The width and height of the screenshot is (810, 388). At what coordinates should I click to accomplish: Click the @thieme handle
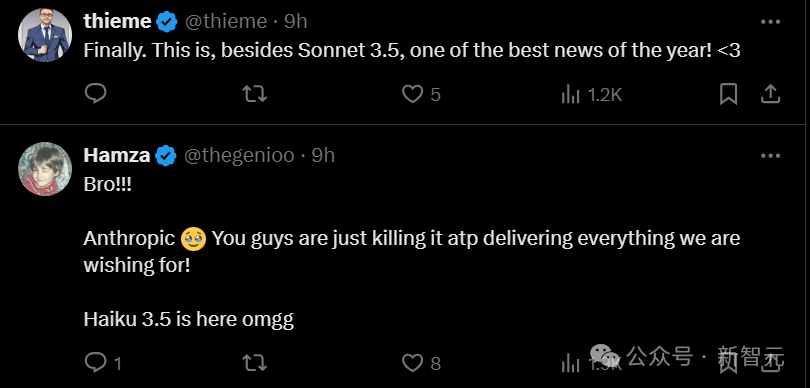point(226,21)
